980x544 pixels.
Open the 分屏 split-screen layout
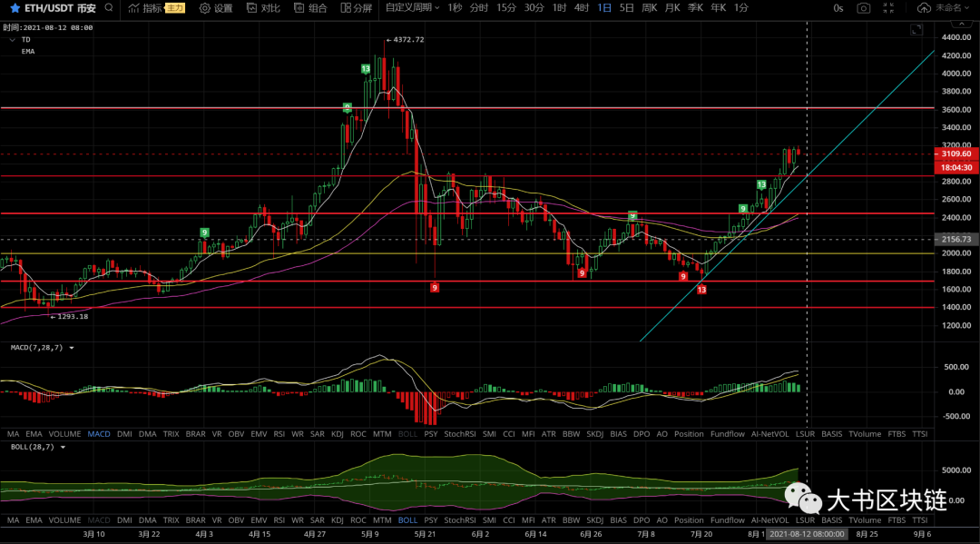pos(357,8)
